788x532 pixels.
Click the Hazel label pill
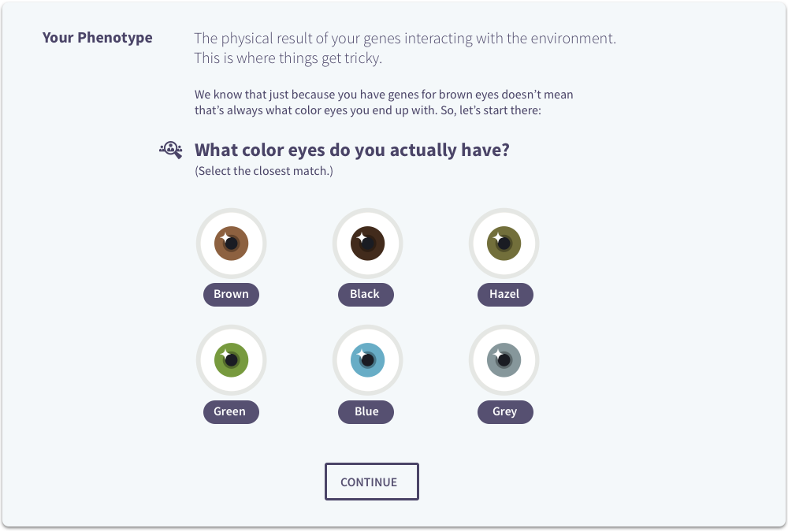505,294
